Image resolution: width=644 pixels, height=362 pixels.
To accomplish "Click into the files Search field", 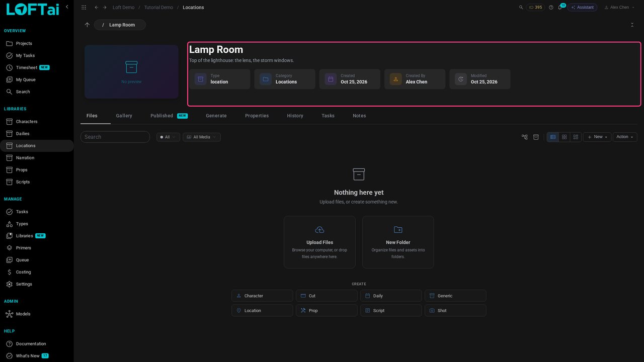I will [x=115, y=137].
